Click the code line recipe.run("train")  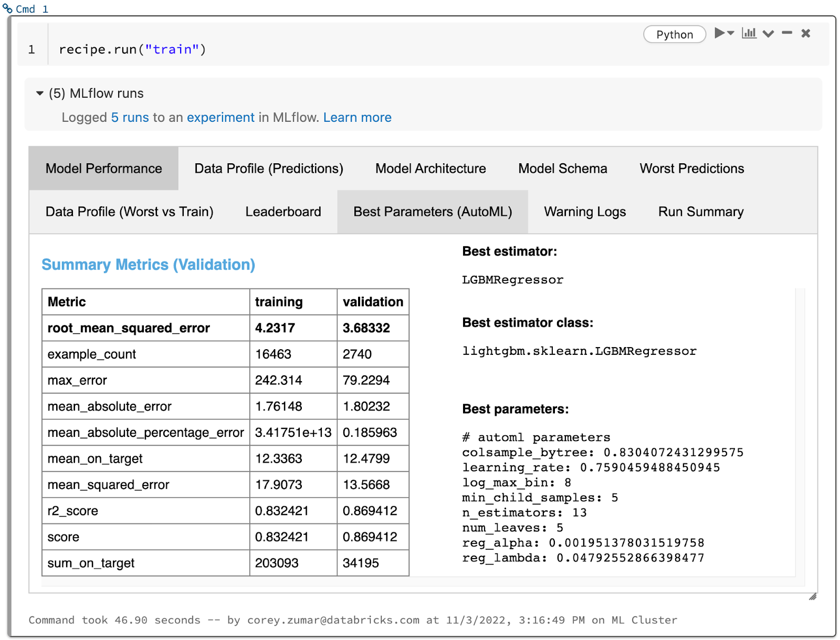(132, 49)
